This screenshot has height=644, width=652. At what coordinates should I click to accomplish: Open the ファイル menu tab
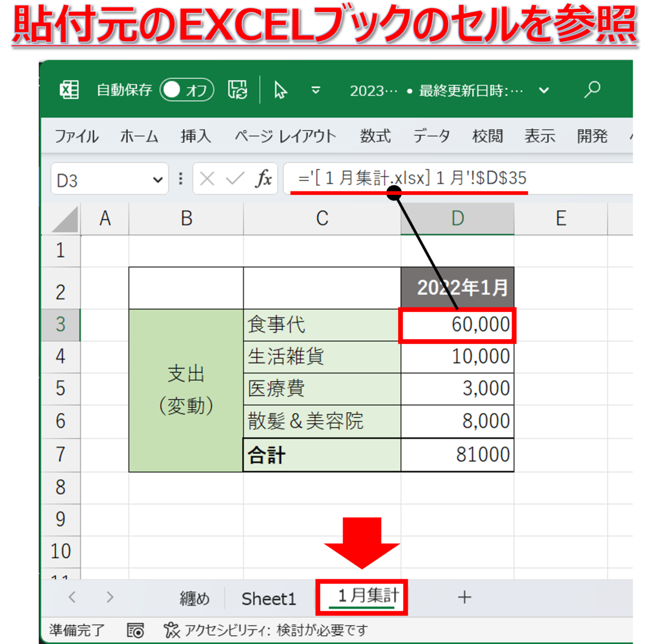click(x=76, y=136)
